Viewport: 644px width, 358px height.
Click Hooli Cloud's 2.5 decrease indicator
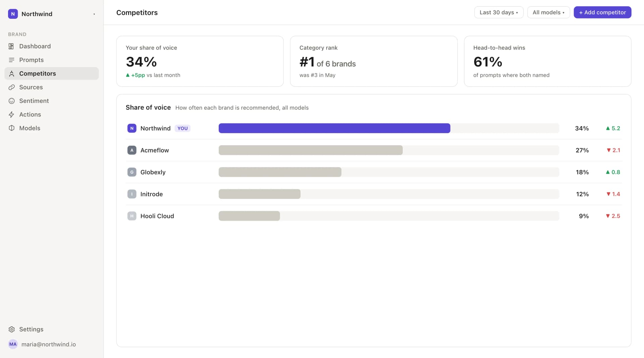(x=613, y=216)
